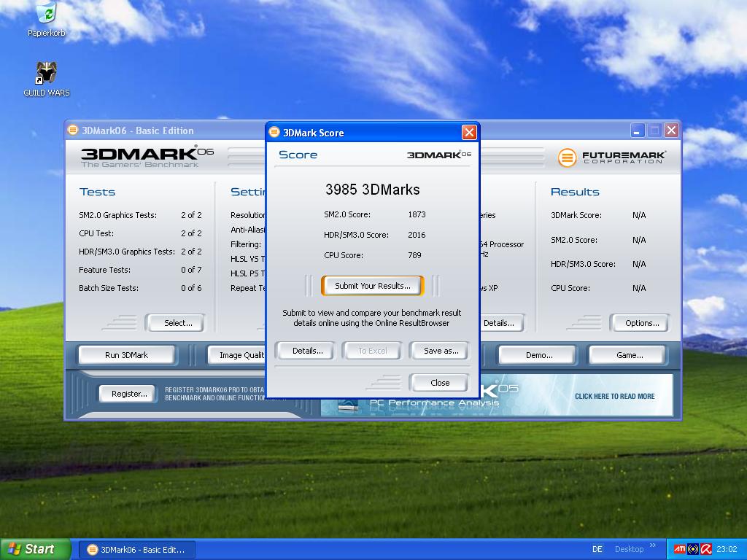
Task: Click the Feature Tests '0 of 7' value
Action: [191, 270]
